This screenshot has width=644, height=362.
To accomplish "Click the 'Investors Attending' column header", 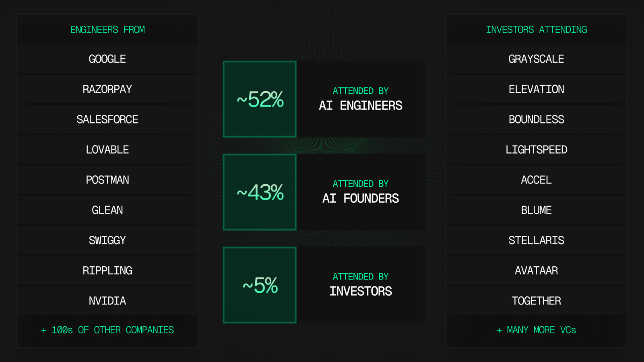I will coord(536,30).
